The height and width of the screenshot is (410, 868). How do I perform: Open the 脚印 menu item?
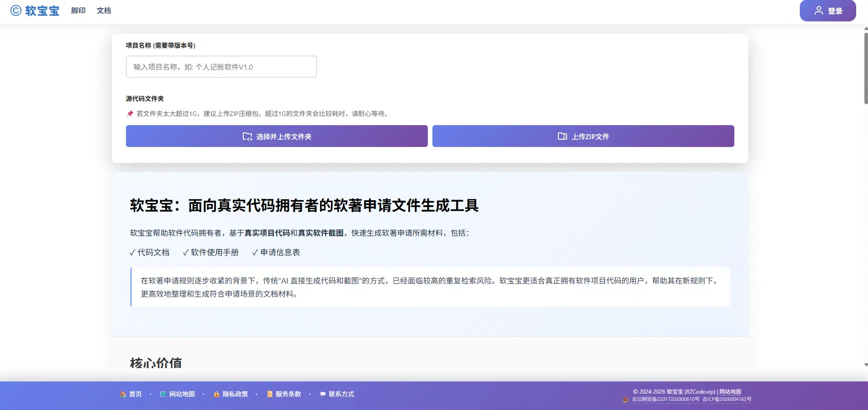pyautogui.click(x=78, y=10)
